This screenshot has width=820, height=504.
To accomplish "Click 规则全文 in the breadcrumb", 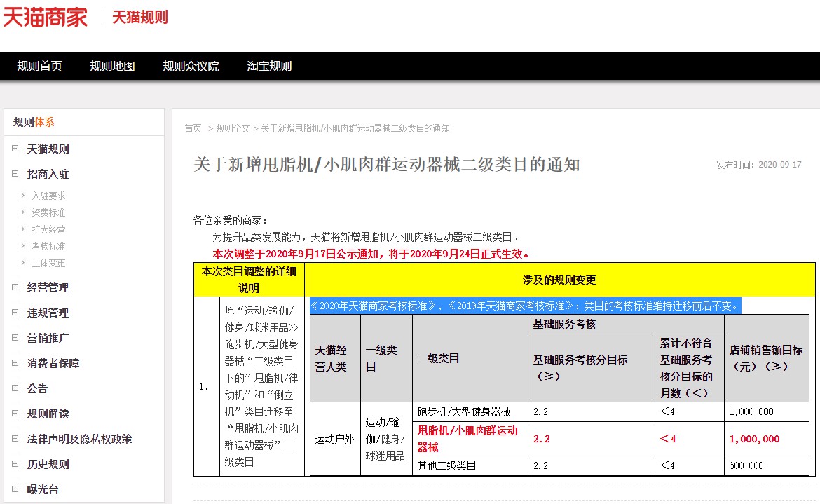I will tap(233, 128).
